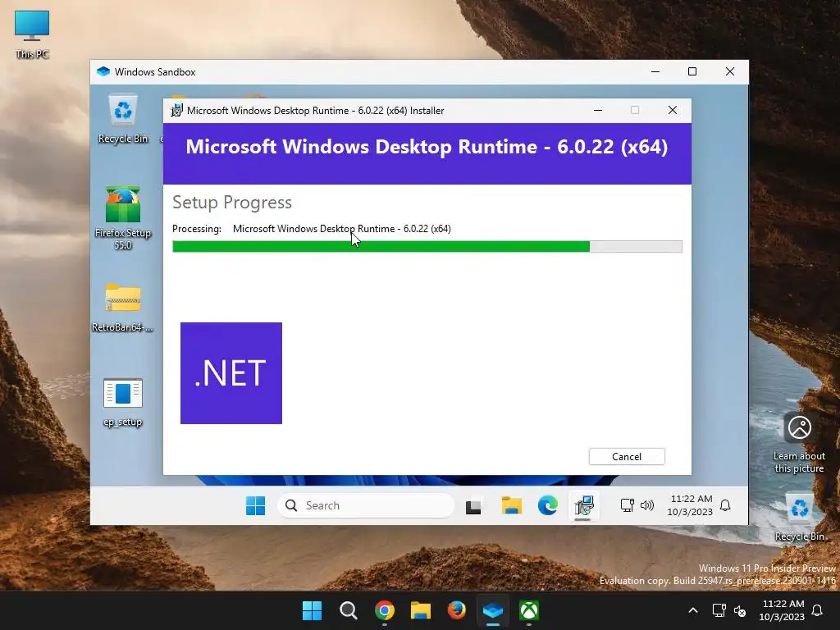
Task: Open the sandbox notification bell
Action: pos(725,505)
